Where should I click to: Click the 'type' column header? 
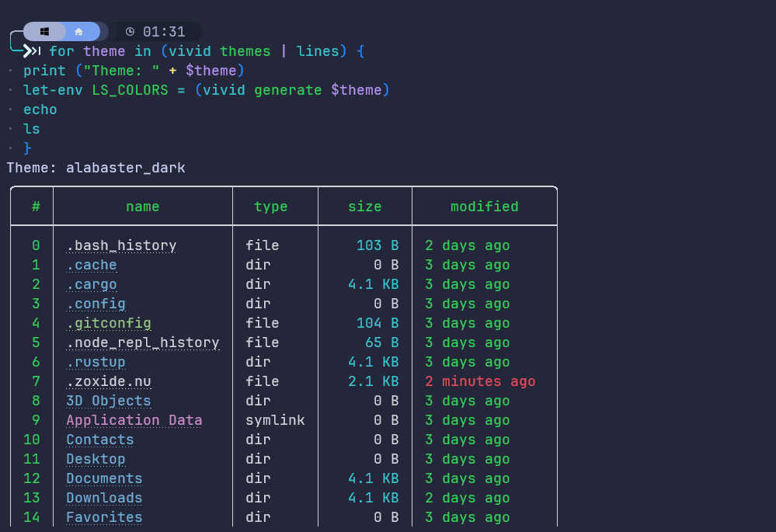271,207
